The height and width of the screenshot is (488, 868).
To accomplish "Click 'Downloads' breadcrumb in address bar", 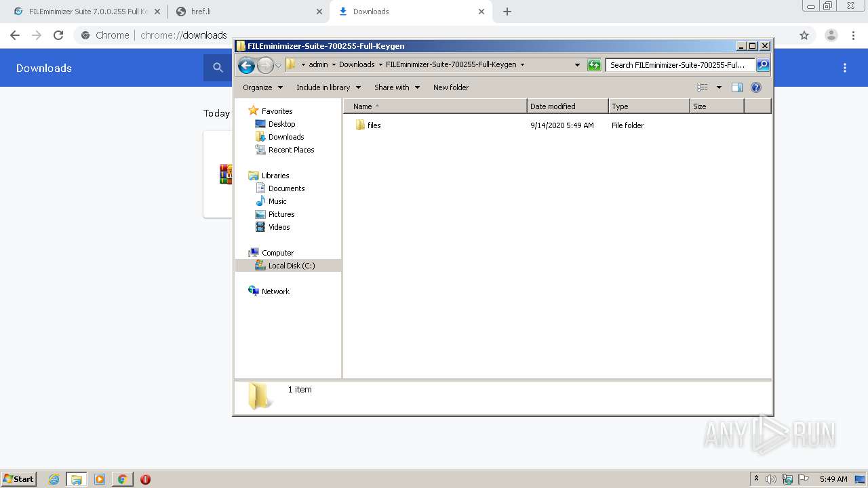I will 357,65.
